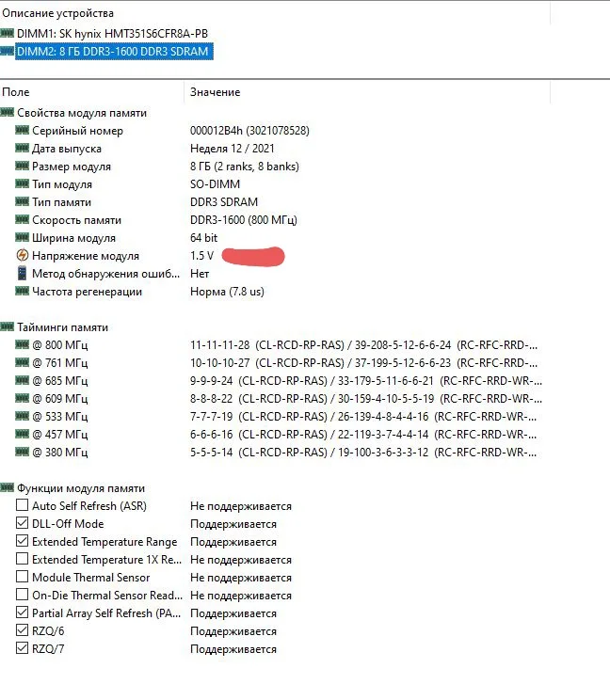Click the value Неделя 12 / 2021
Screen dimensions: 610x700
233,149
